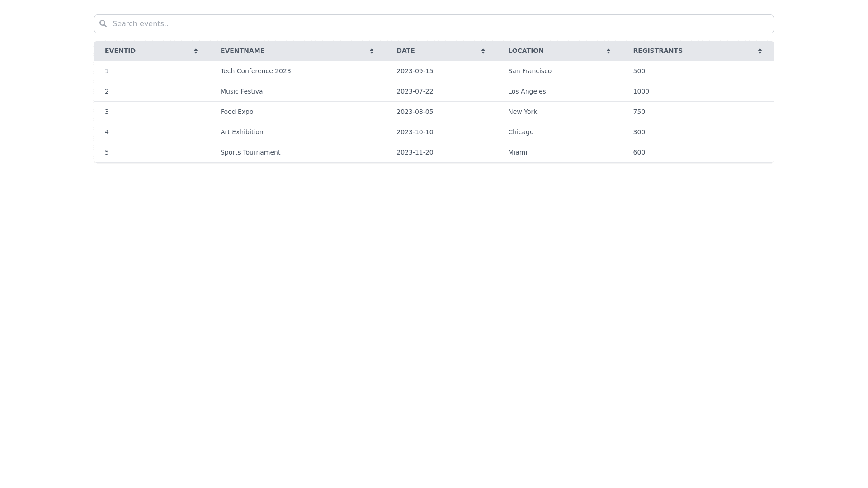
Task: Click the 2023-11-20 date cell
Action: coord(415,152)
